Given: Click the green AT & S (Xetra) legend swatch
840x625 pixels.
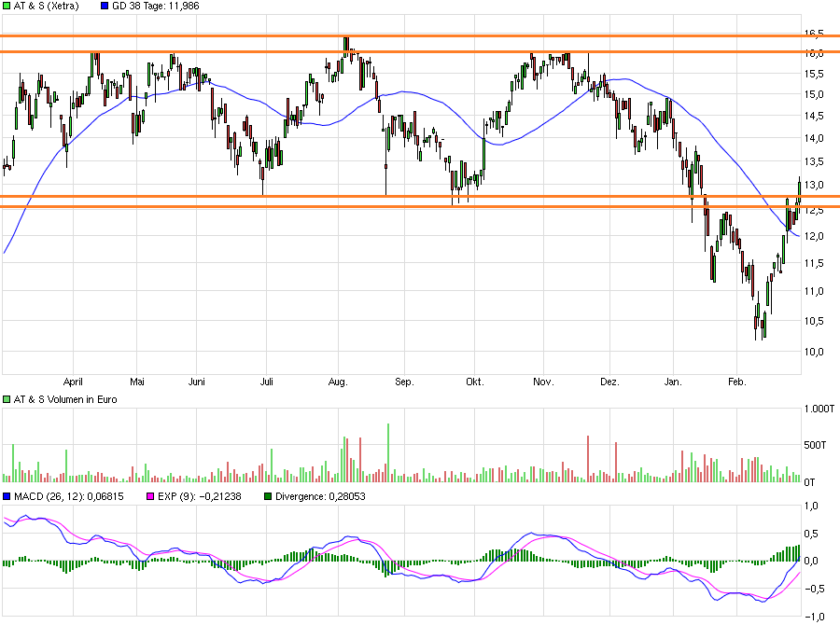Looking at the screenshot, I should coord(7,7).
